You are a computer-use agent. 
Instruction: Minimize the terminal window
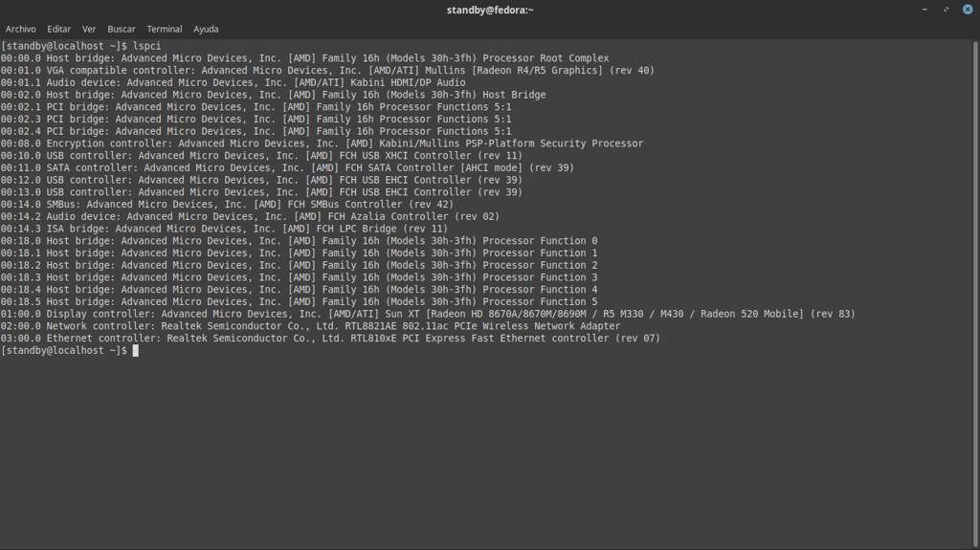tap(924, 10)
